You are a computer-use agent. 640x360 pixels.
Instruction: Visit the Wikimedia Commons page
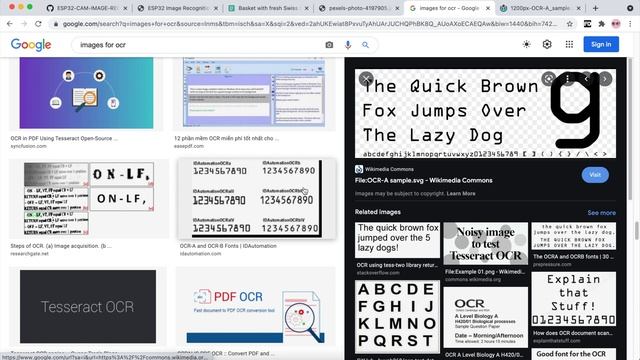tap(595, 175)
